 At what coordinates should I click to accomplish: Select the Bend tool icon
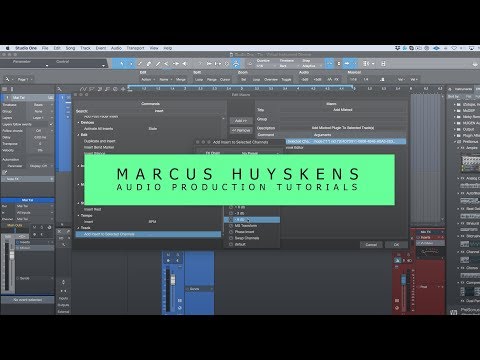click(176, 63)
